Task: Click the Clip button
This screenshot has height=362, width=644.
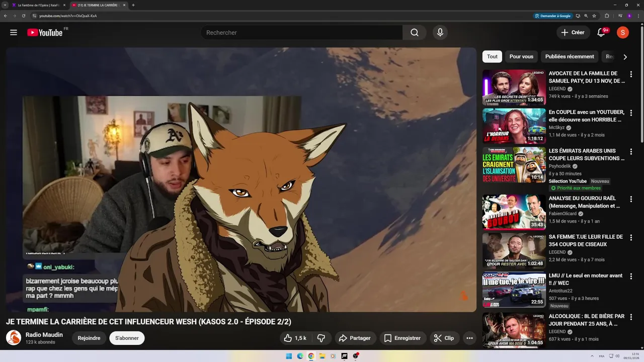Action: (x=444, y=338)
